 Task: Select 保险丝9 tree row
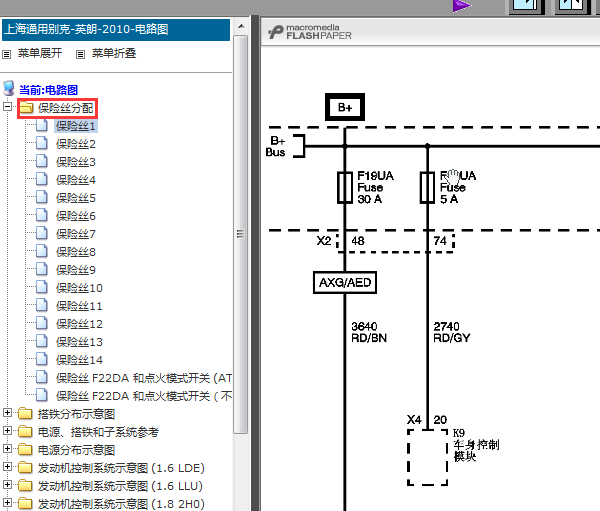click(76, 270)
